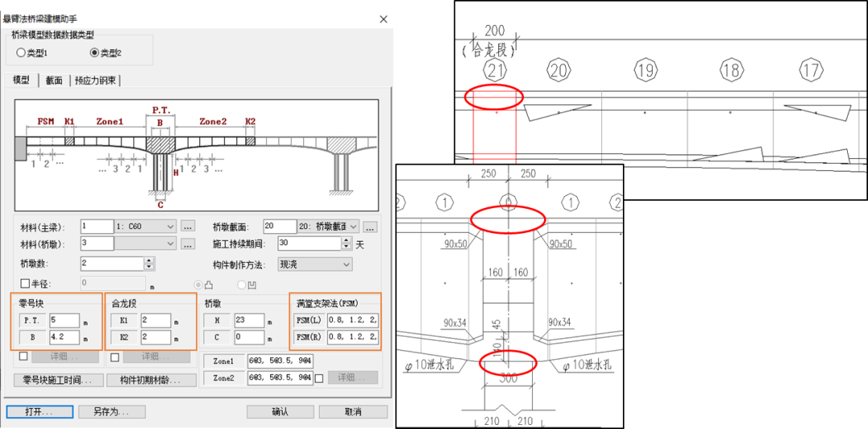Click the K2 button in 合龙段 group
868x429 pixels.
click(125, 337)
